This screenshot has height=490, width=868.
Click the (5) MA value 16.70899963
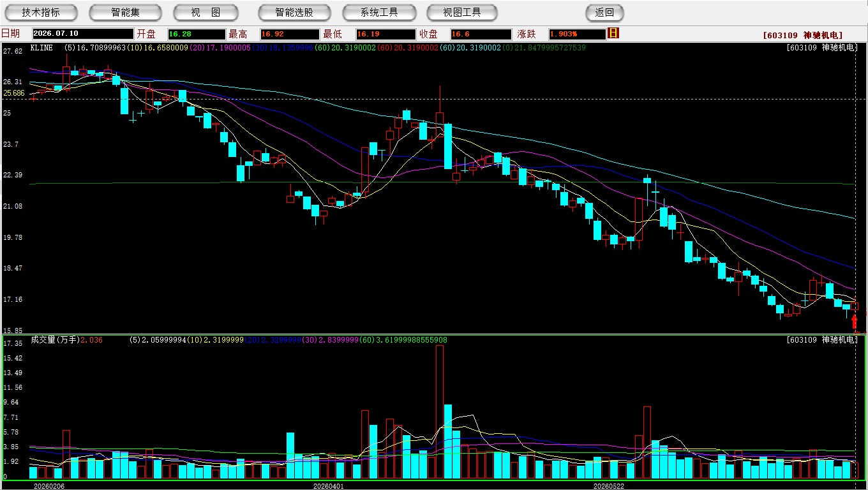(102, 48)
